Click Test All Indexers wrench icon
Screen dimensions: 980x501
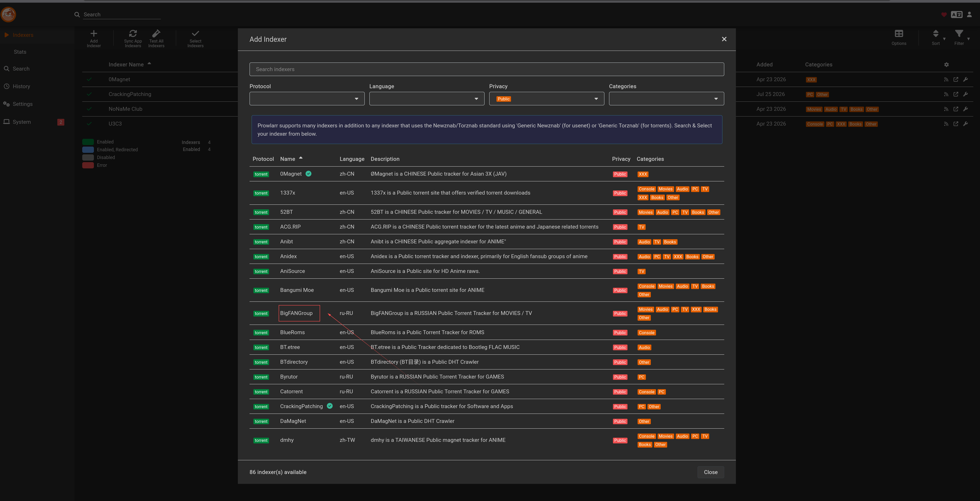click(x=156, y=33)
